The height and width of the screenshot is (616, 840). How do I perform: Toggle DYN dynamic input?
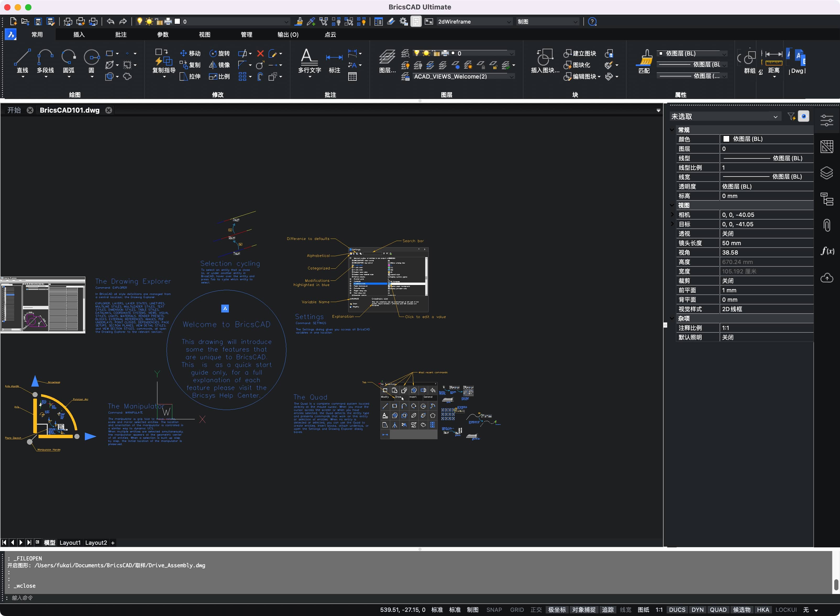pos(697,610)
